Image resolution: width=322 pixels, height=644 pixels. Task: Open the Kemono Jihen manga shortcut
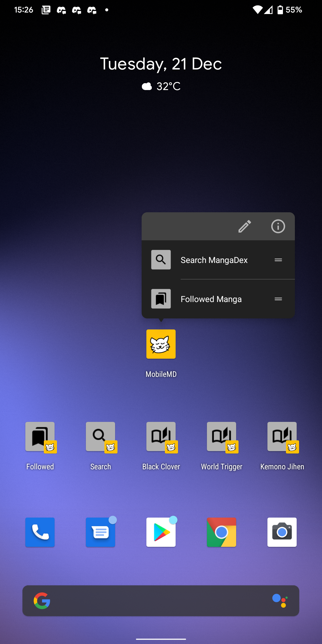click(282, 437)
